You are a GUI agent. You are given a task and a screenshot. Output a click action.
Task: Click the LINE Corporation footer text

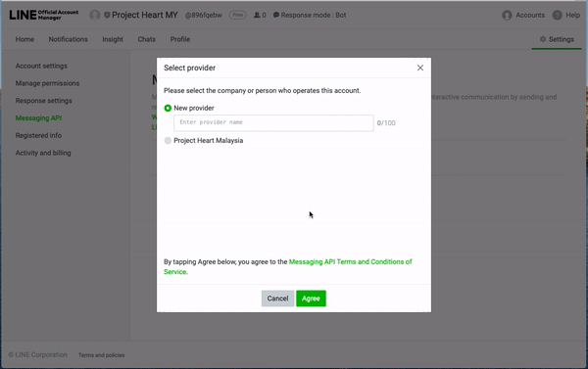pos(38,354)
